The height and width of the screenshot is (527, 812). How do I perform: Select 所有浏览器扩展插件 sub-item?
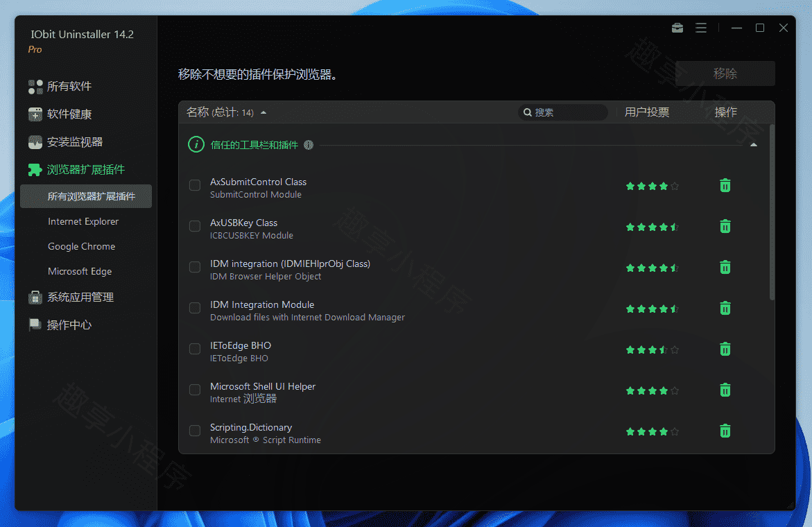pyautogui.click(x=86, y=196)
